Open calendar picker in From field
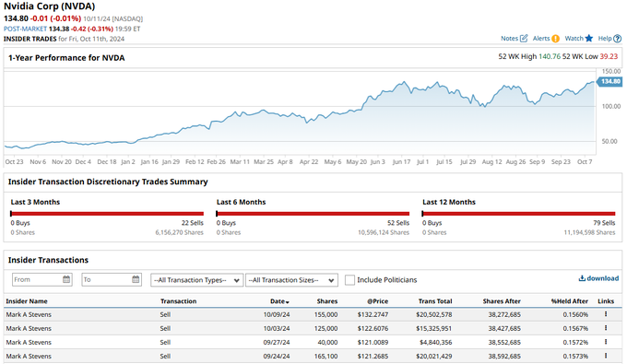The image size is (627, 364). click(66, 279)
